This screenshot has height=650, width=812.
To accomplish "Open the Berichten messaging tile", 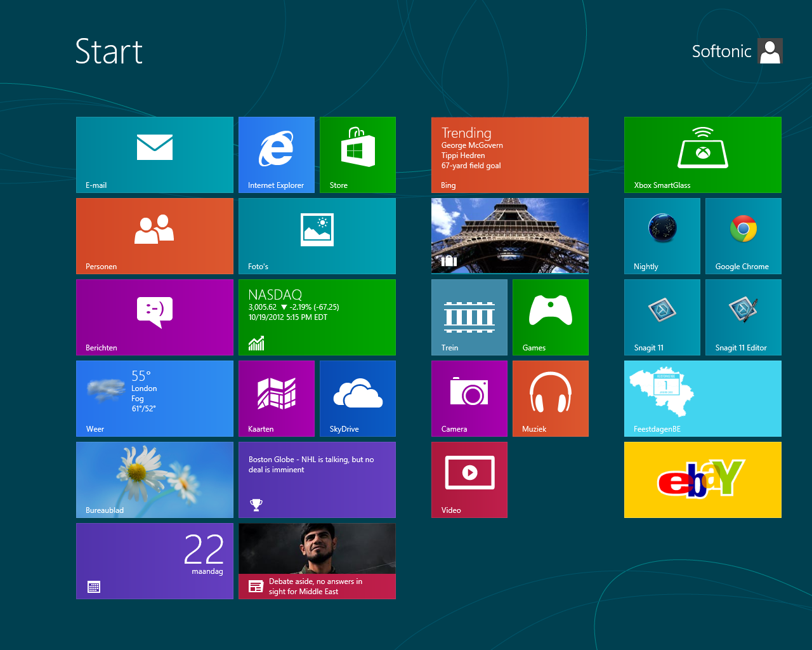I will tap(154, 317).
